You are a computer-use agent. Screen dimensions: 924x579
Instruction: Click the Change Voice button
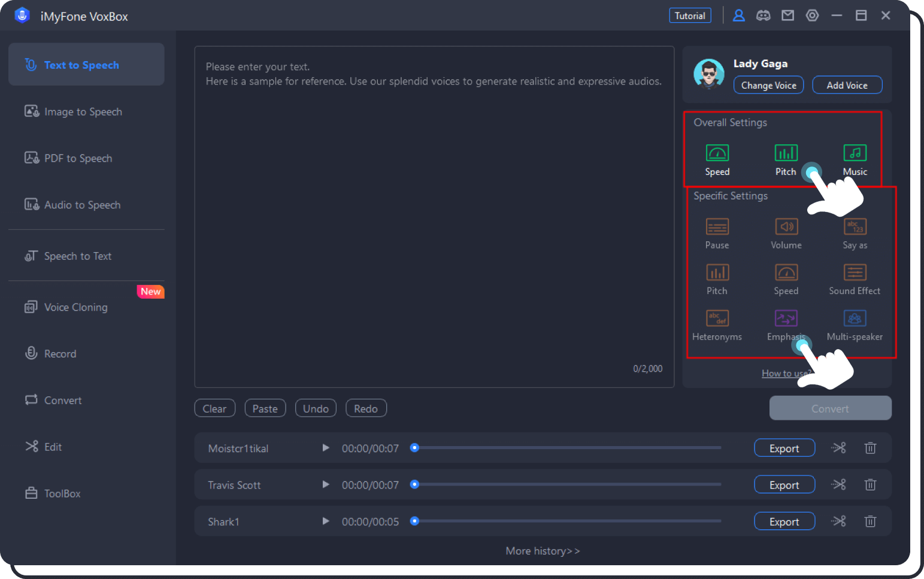(768, 85)
